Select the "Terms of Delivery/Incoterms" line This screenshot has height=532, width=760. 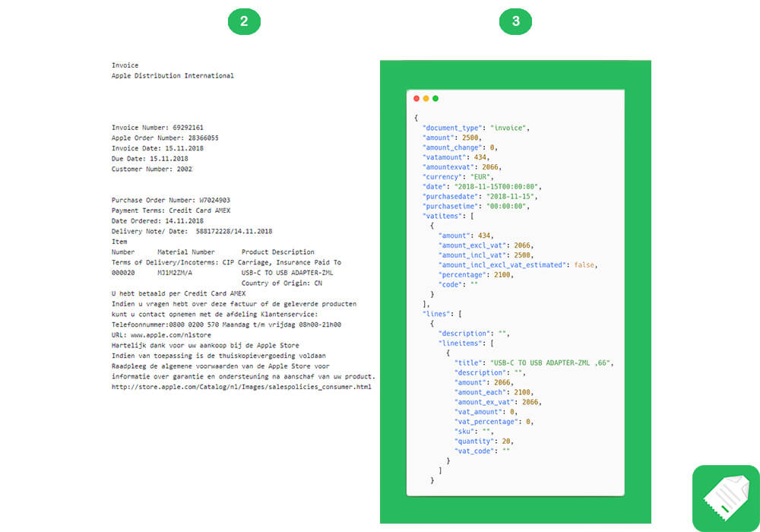tap(226, 262)
